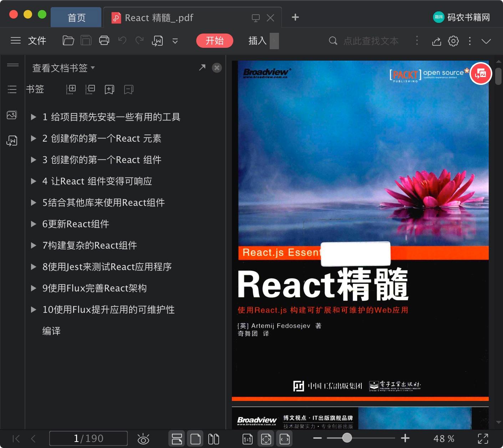The height and width of the screenshot is (448, 503).
Task: Click the zoom out minus button
Action: pyautogui.click(x=317, y=438)
